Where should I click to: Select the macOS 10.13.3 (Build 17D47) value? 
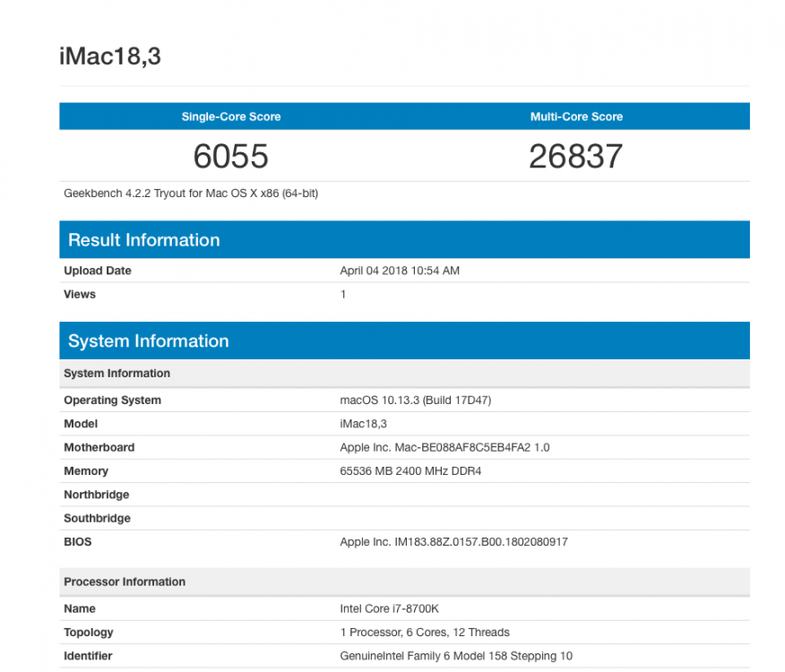[x=416, y=401]
